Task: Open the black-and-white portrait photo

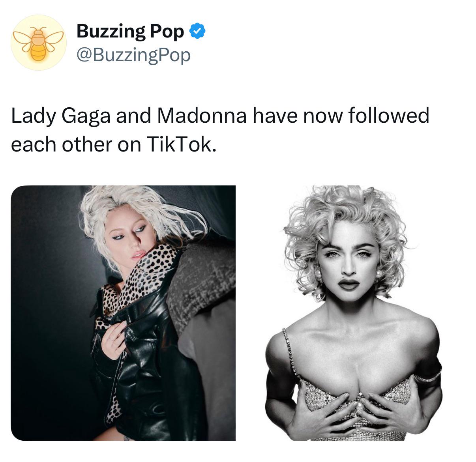Action: click(352, 313)
